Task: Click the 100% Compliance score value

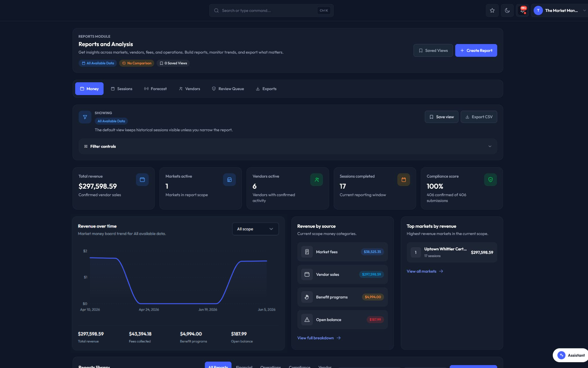Action: click(x=435, y=186)
